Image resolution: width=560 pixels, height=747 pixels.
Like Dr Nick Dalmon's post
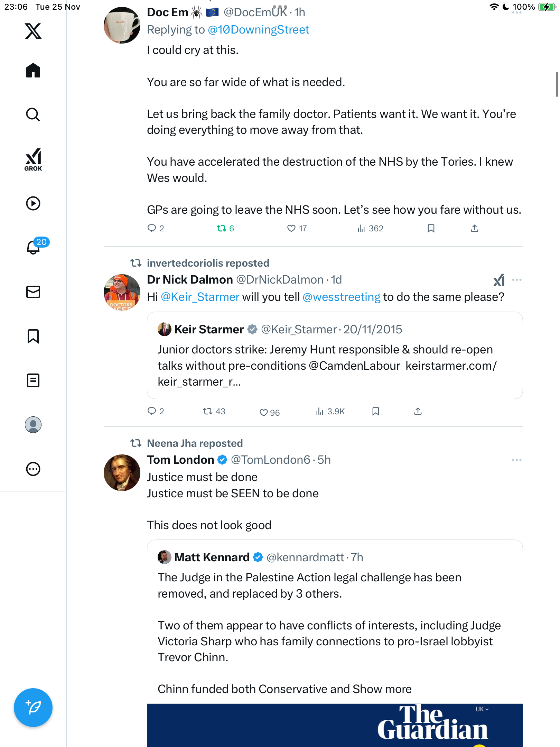[x=264, y=412]
